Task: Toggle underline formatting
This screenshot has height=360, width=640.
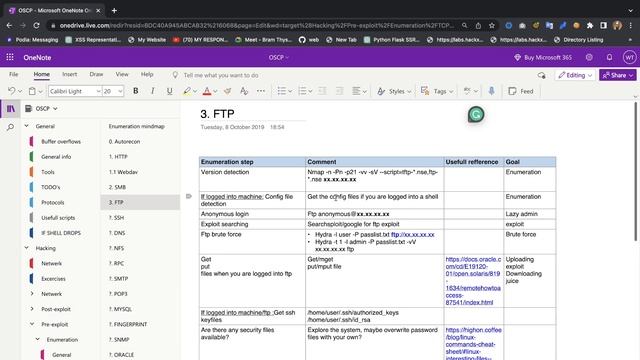Action: (x=169, y=91)
